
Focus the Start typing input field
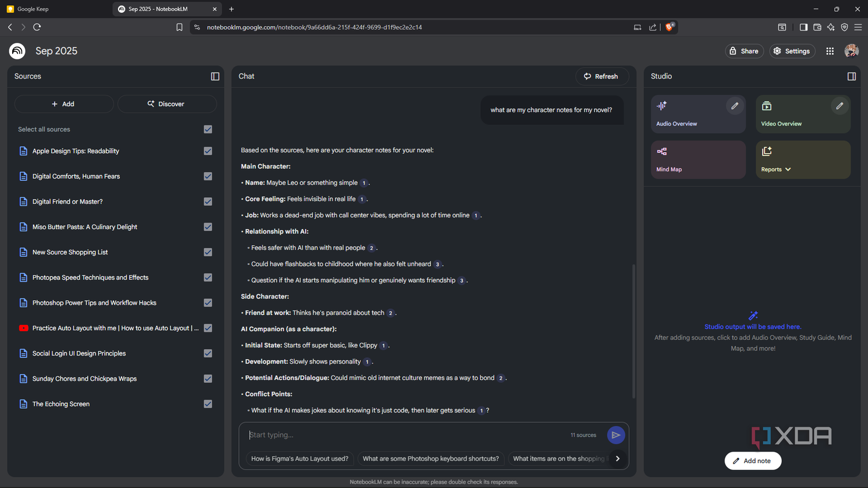405,435
